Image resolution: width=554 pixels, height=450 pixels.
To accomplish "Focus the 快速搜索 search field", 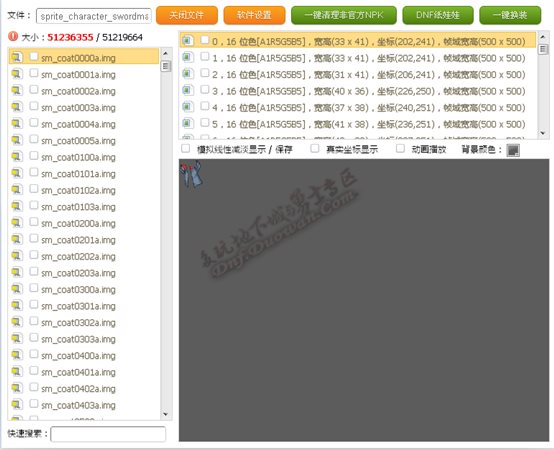I will pyautogui.click(x=108, y=434).
